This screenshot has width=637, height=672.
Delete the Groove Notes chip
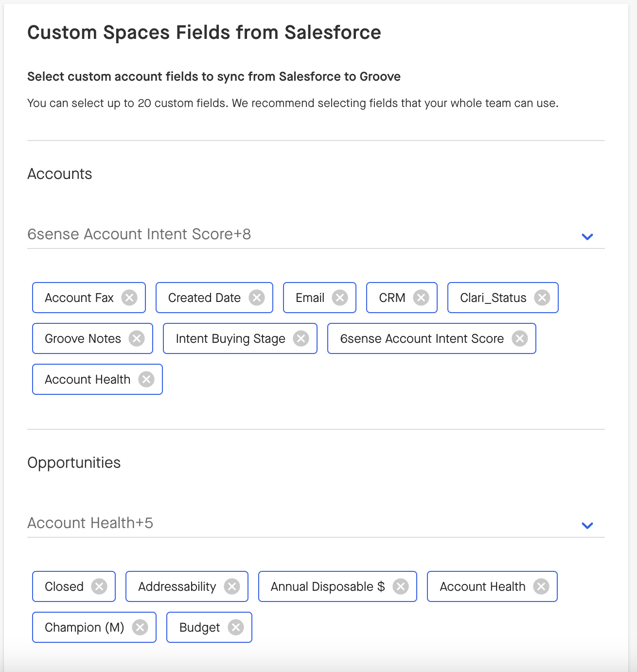(137, 338)
